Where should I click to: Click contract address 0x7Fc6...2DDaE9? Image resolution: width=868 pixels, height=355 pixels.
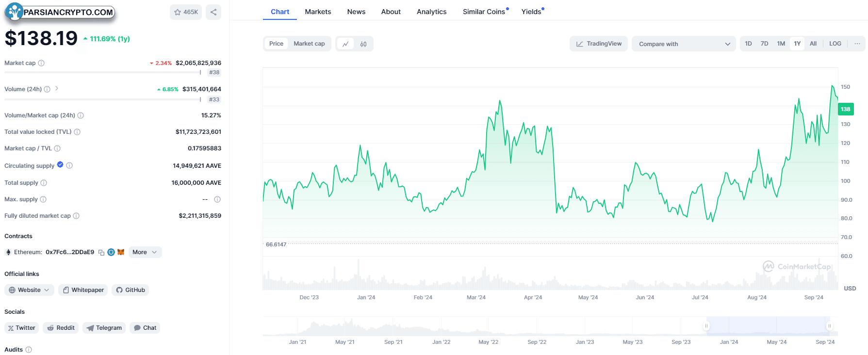click(x=70, y=252)
